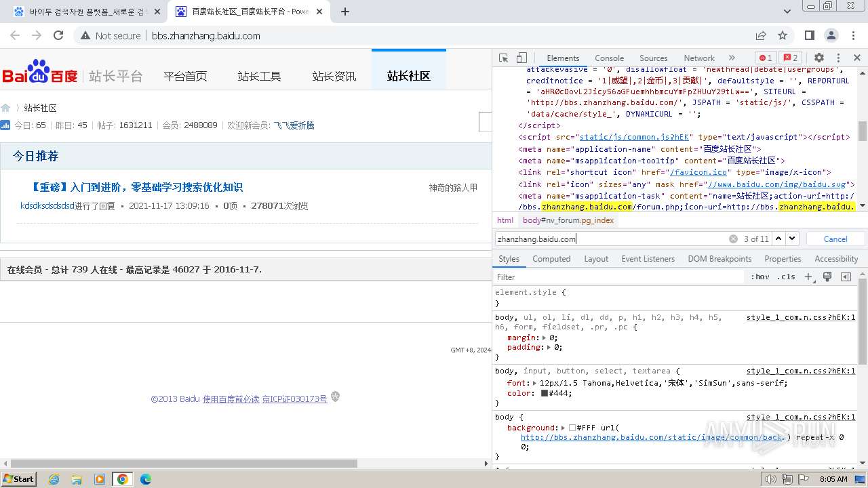Open Windows Start menu
The height and width of the screenshot is (488, 868).
[x=19, y=479]
